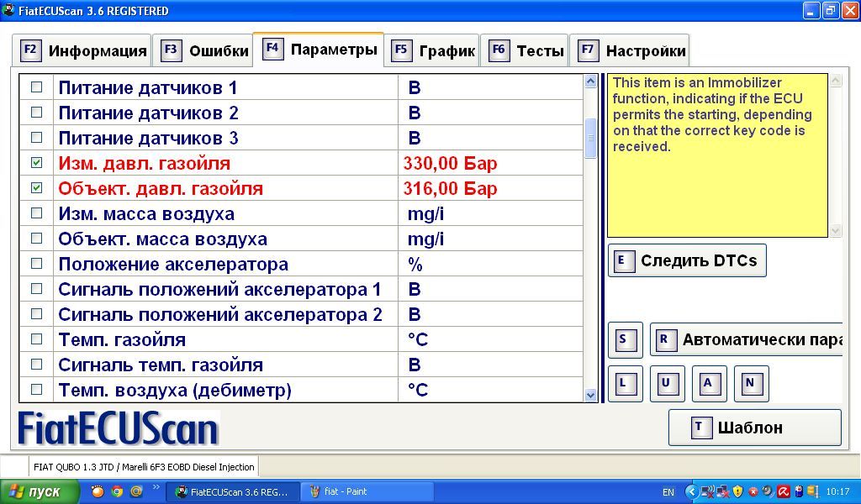Click the EN language indicator in tray
The image size is (861, 504).
pyautogui.click(x=668, y=491)
